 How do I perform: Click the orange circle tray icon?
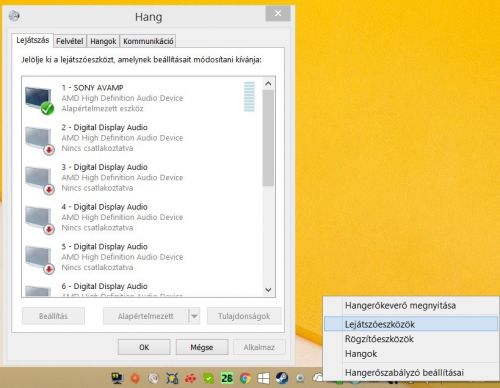point(135,378)
